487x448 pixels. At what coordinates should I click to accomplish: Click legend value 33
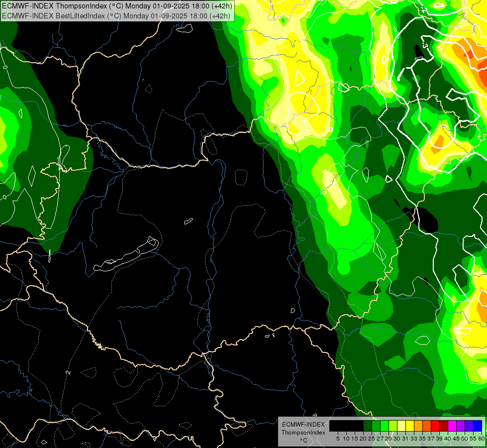(x=414, y=439)
